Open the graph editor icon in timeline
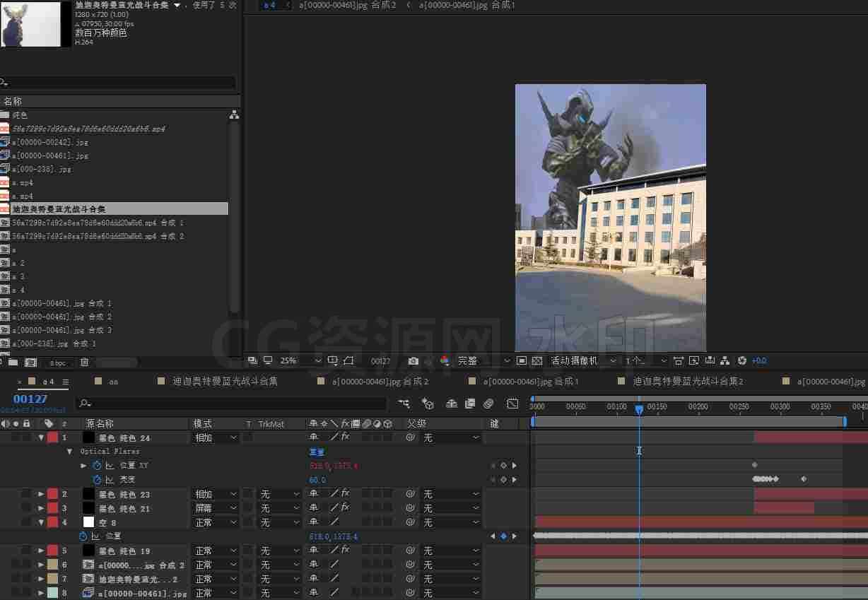This screenshot has height=600, width=868. pyautogui.click(x=513, y=404)
